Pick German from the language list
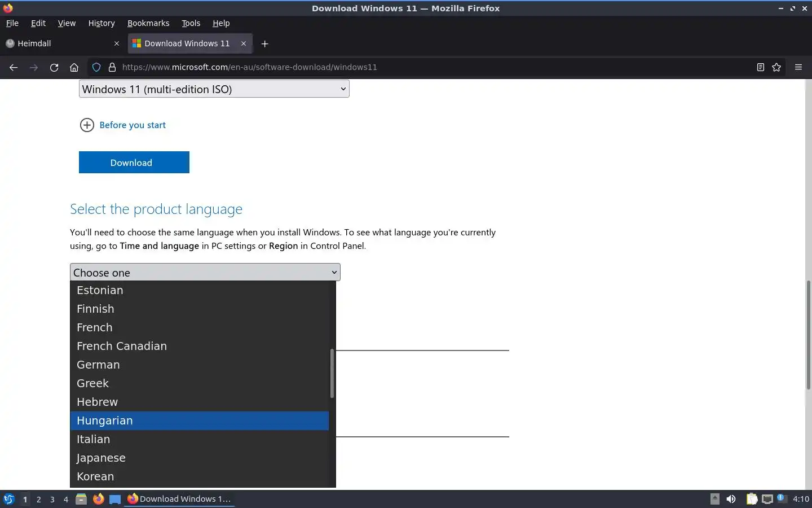The image size is (812, 508). coord(200,365)
